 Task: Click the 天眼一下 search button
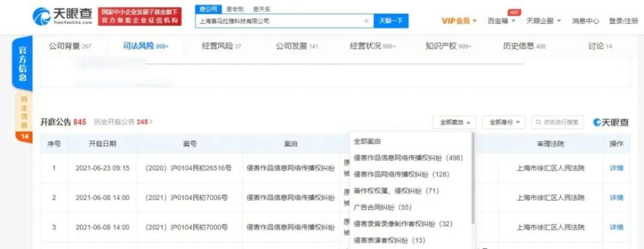click(391, 21)
